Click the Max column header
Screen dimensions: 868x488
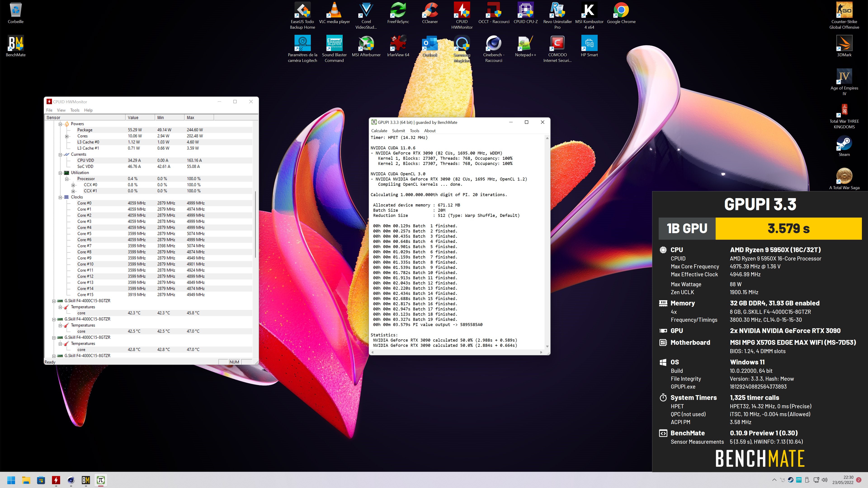(x=199, y=117)
